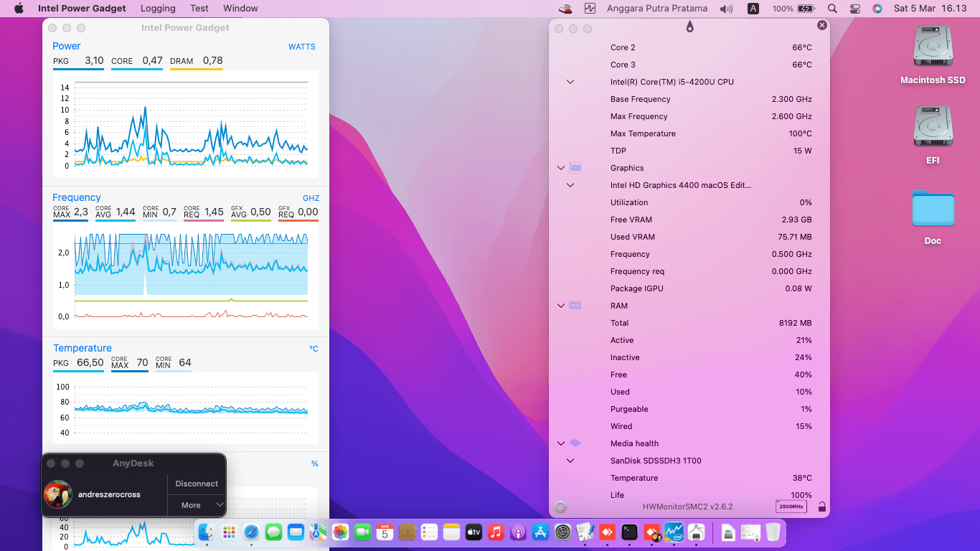Open Trash in the Dock
Screen dimensions: 980x551
[773, 532]
